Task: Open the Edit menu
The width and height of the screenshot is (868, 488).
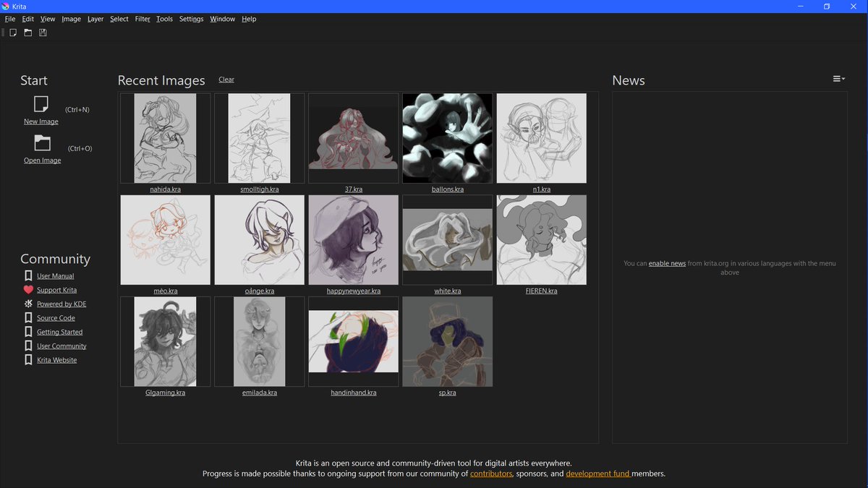Action: coord(27,19)
